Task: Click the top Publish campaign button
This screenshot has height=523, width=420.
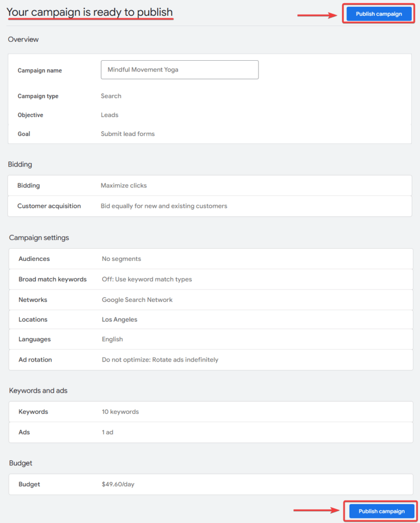Action: pos(378,14)
